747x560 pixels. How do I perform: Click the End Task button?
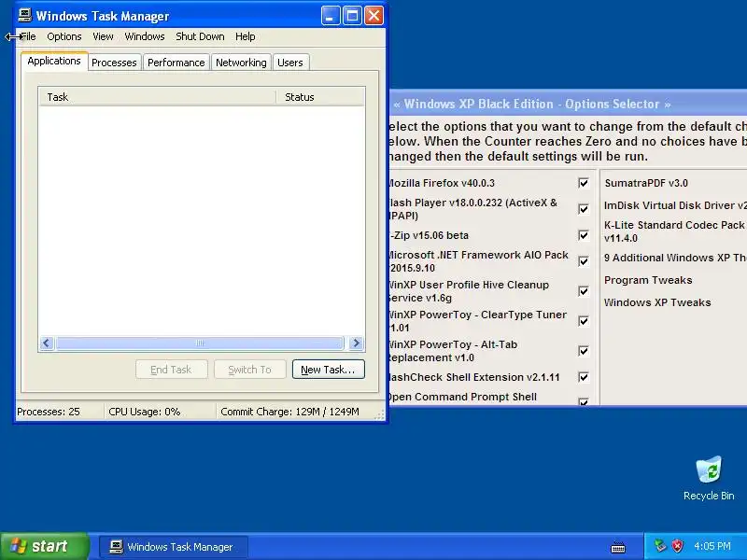point(171,370)
